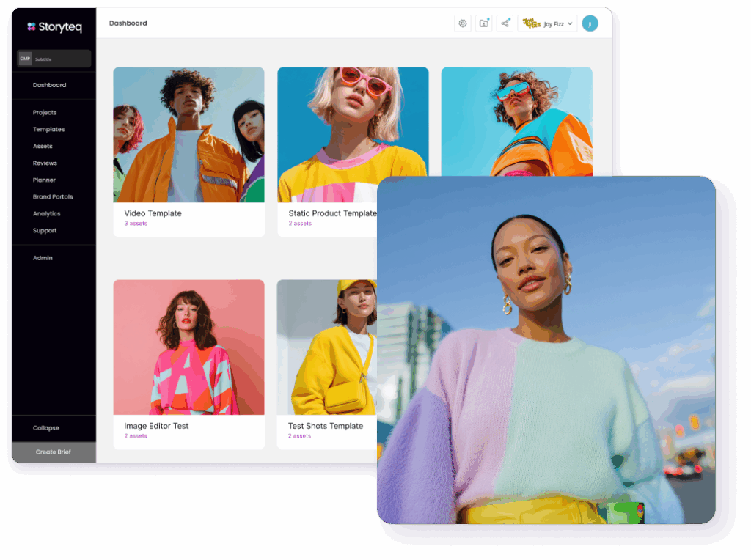Open the Assets page

coord(43,147)
